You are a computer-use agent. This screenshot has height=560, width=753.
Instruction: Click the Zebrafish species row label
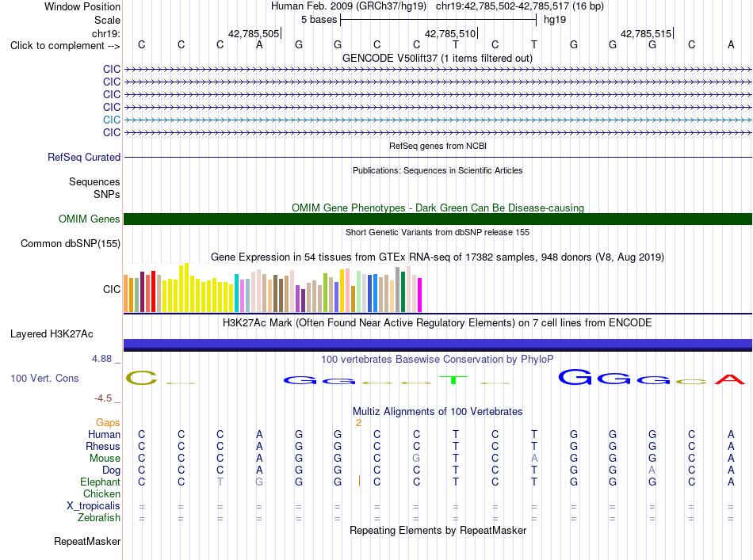[x=99, y=518]
